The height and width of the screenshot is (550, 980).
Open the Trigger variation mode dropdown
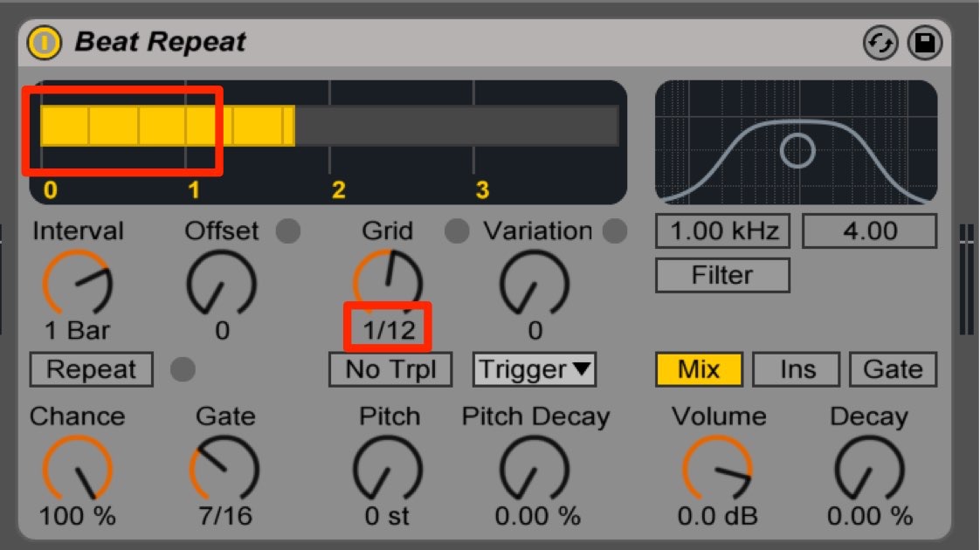[x=535, y=369]
